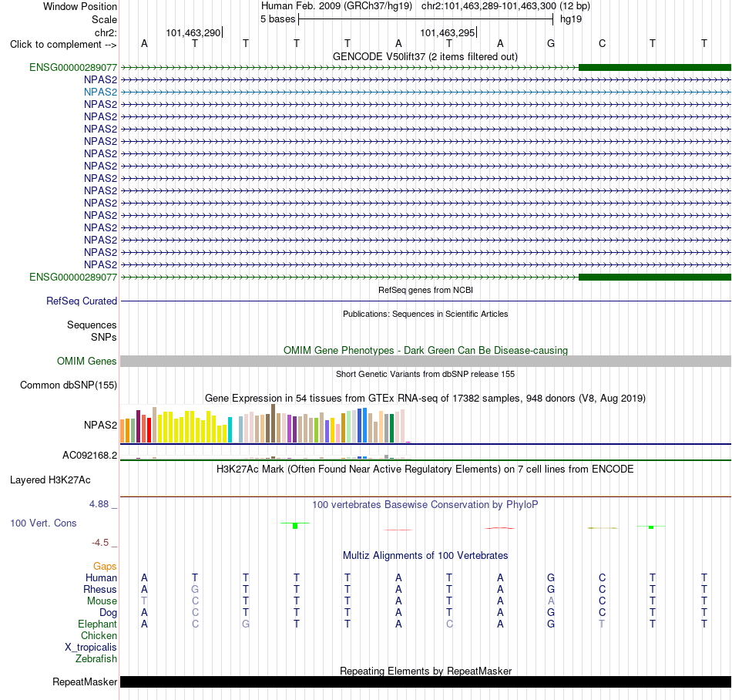Click the NPAS2 label beside the GTEx bar chart
This screenshot has height=700, width=732.
[100, 425]
